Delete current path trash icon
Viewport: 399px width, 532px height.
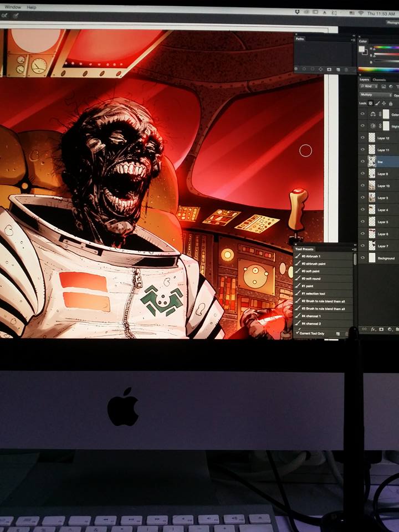(x=346, y=70)
